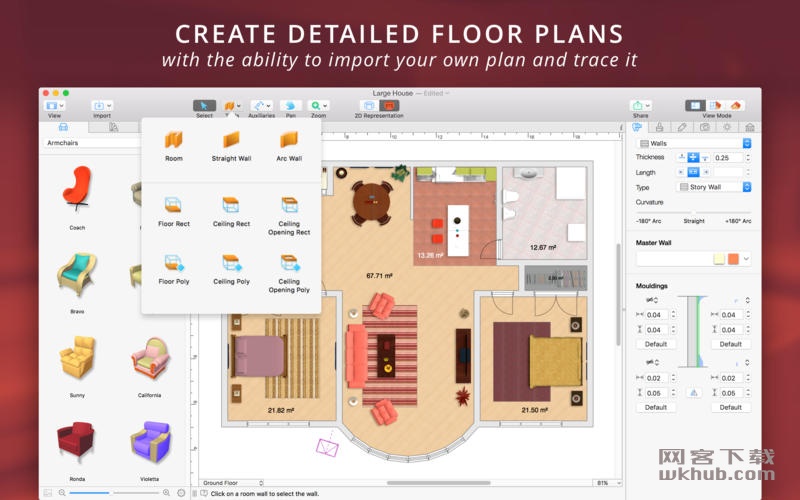Open the Share toolbar dropdown arrow
The height and width of the screenshot is (500, 800).
coord(648,106)
